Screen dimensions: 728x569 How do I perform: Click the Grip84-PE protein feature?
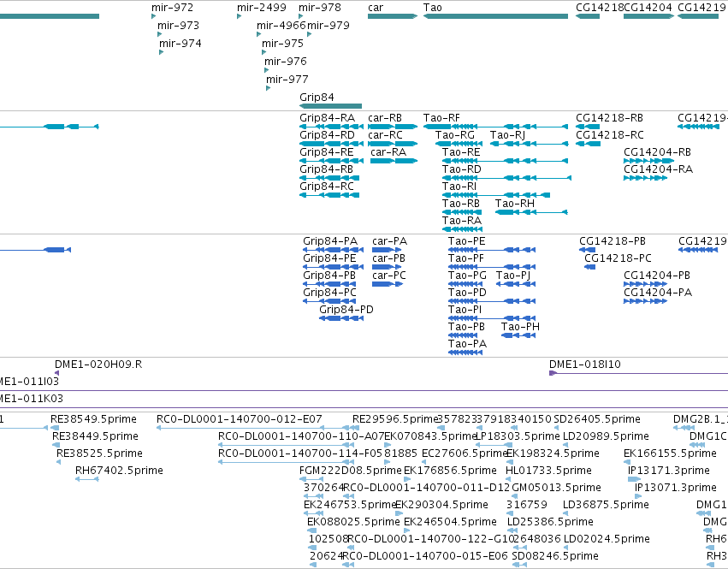coord(333,267)
